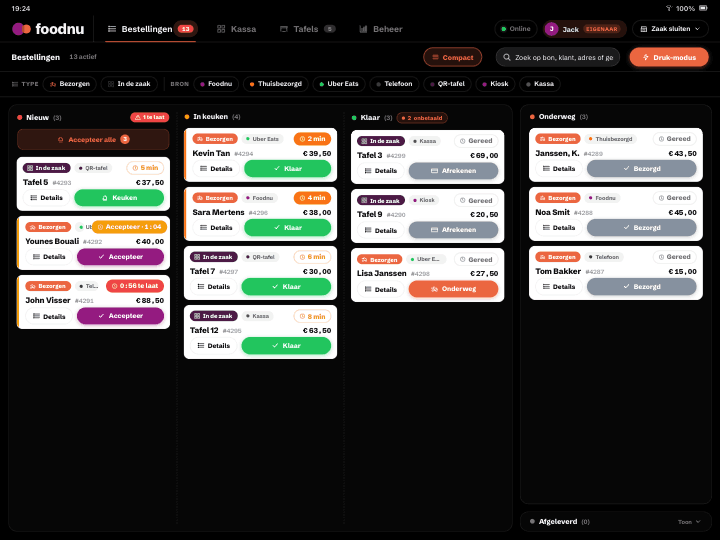The image size is (720, 540).
Task: Click the Uber Eats tag on Kevin Tan
Action: (x=262, y=139)
